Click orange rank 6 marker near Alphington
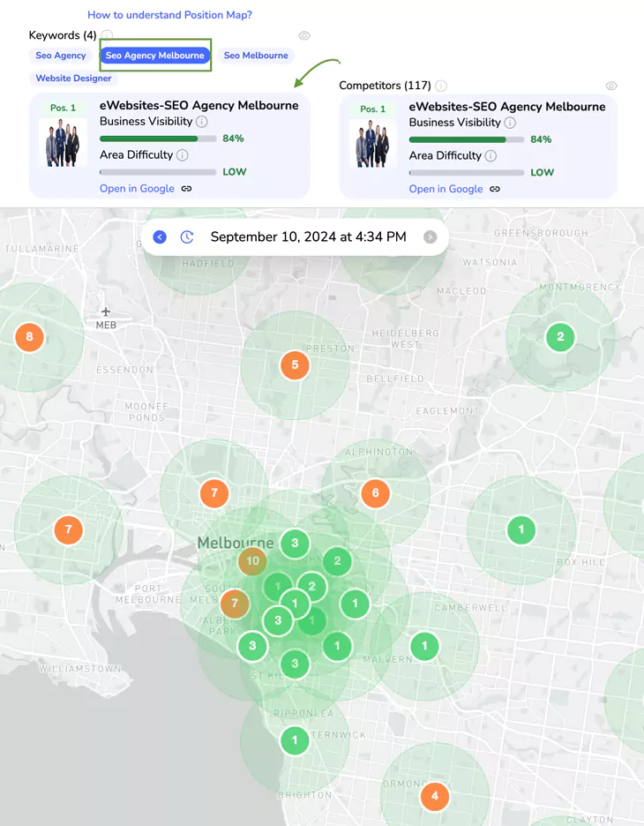644x826 pixels. [376, 493]
